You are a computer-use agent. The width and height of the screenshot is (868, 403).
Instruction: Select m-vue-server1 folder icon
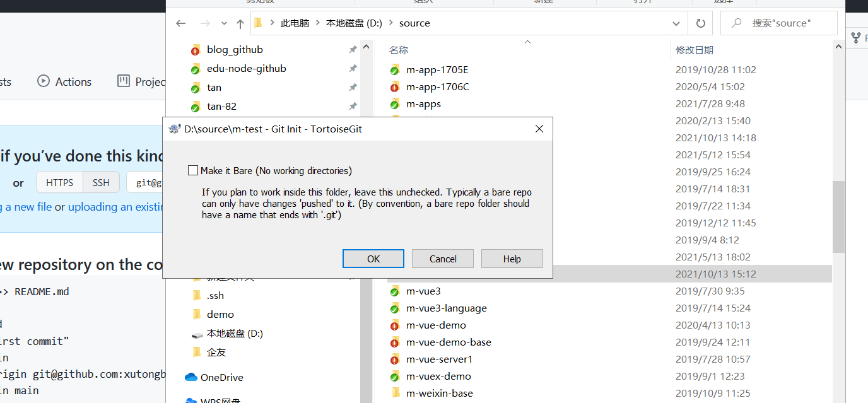pyautogui.click(x=395, y=359)
